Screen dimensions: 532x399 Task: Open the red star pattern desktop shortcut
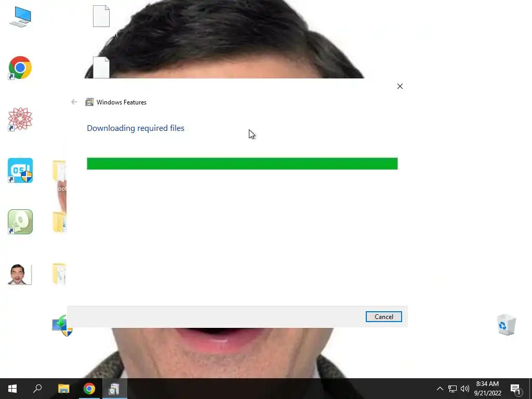click(x=20, y=119)
